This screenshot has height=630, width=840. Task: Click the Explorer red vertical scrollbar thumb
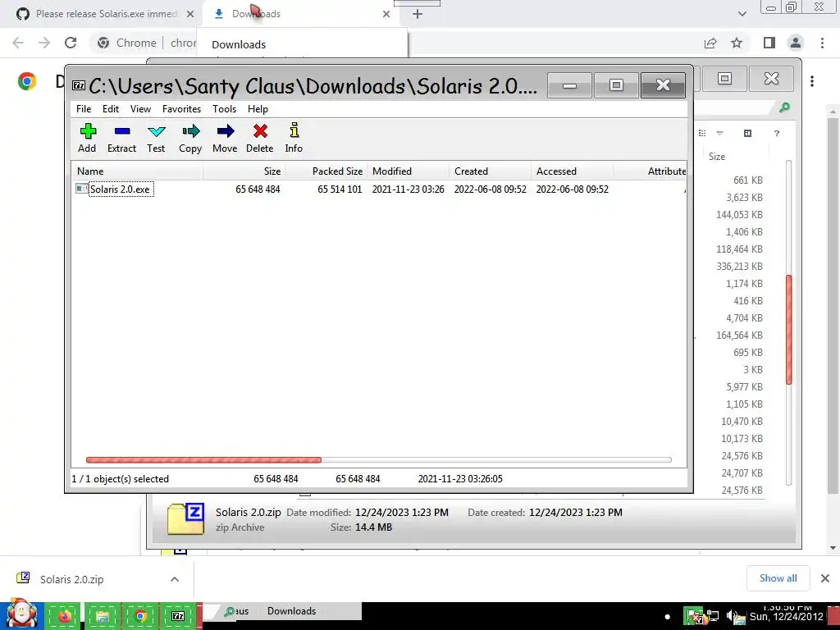[788, 330]
